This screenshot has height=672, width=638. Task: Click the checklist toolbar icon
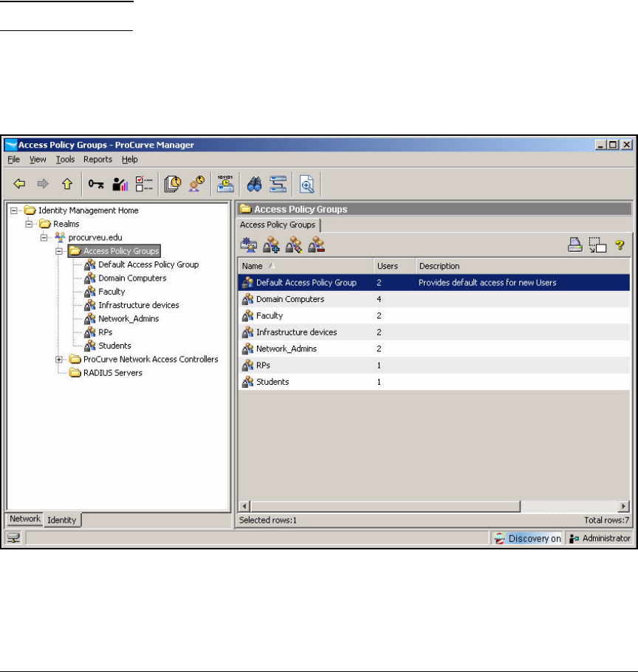(x=144, y=185)
